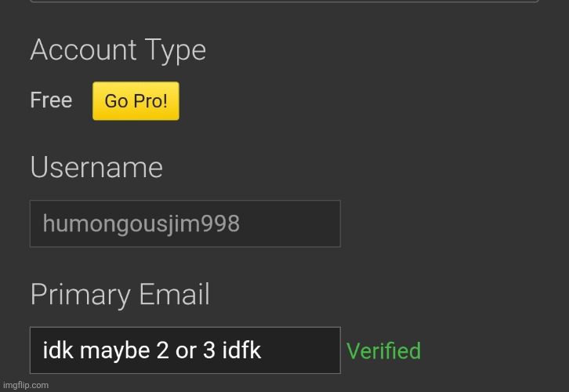Click the green Verified status text
Screen dimensions: 569x392
tap(383, 350)
